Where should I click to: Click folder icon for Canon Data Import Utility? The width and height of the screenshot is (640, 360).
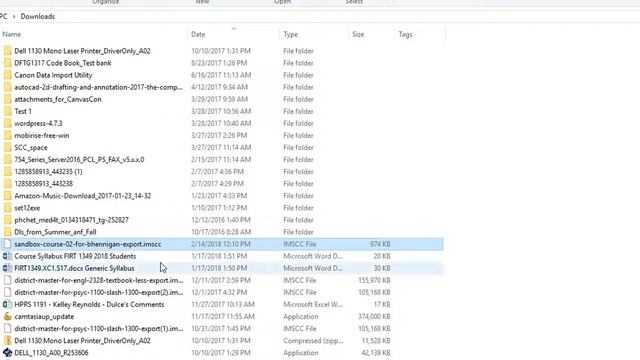tap(7, 75)
